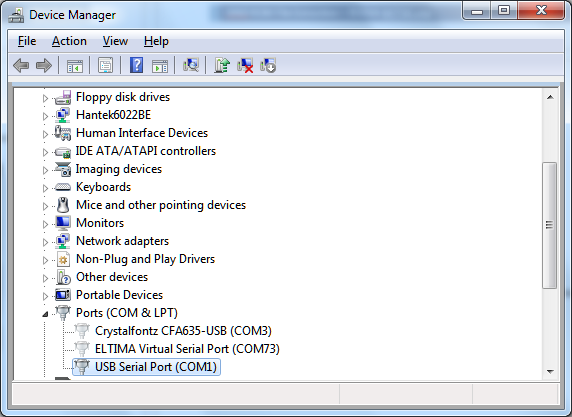
Task: Expand the Portable Devices node
Action: click(45, 296)
